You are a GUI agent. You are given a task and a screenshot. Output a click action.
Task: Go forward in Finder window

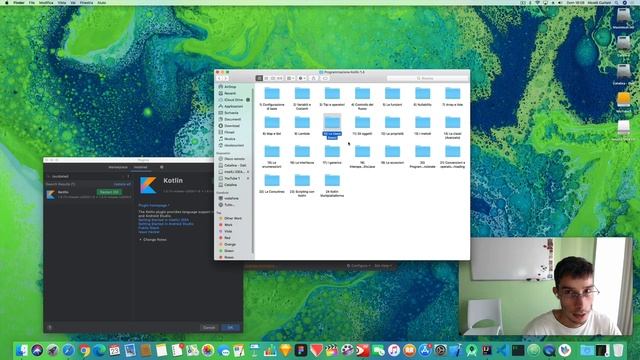pos(226,78)
